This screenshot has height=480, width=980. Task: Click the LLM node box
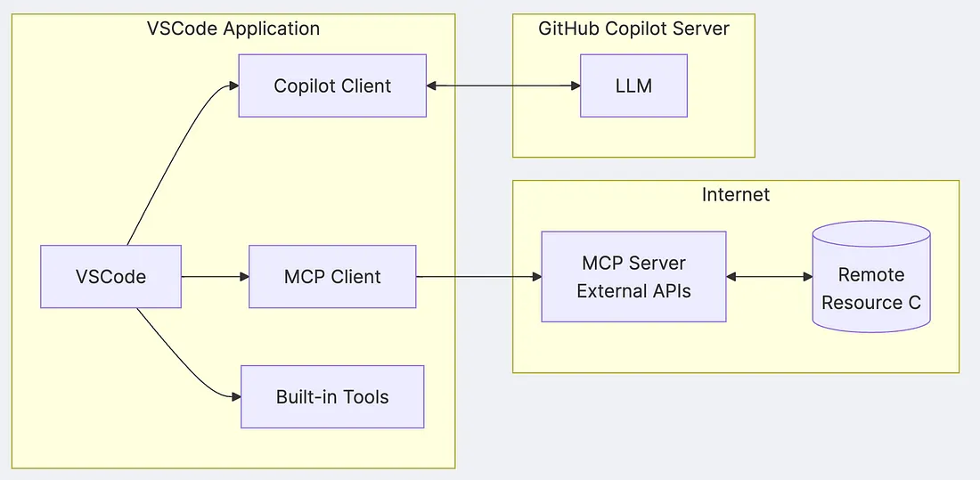(x=633, y=85)
